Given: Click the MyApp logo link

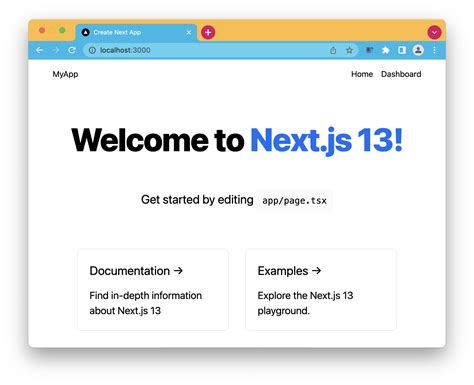Looking at the screenshot, I should (65, 74).
